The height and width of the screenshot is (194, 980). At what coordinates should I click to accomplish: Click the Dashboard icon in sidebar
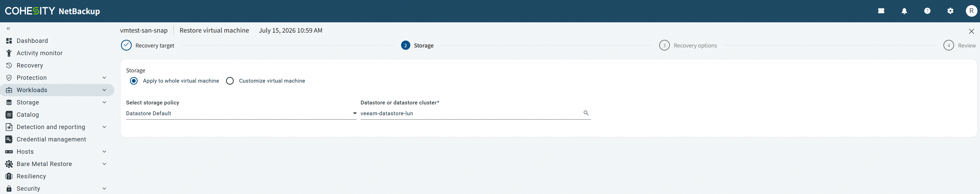9,41
